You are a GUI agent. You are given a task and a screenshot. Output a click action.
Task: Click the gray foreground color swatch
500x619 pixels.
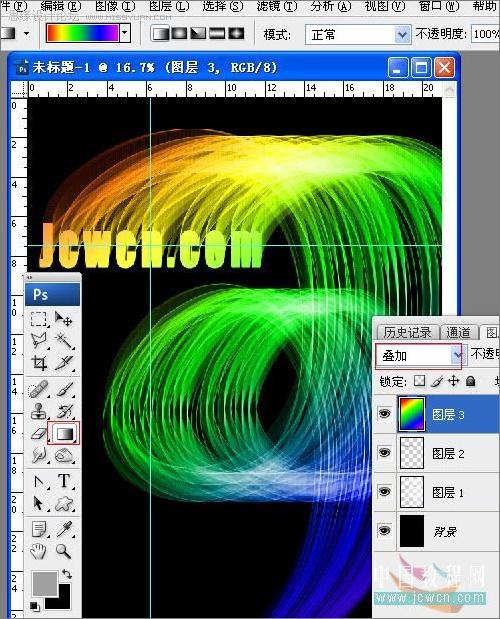pos(44,582)
